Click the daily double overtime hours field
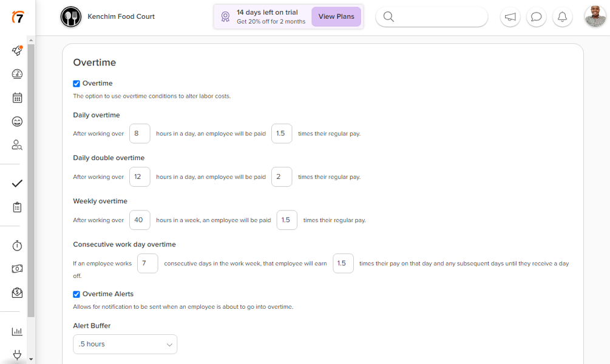Screen dimensions: 610x364 tap(140, 177)
